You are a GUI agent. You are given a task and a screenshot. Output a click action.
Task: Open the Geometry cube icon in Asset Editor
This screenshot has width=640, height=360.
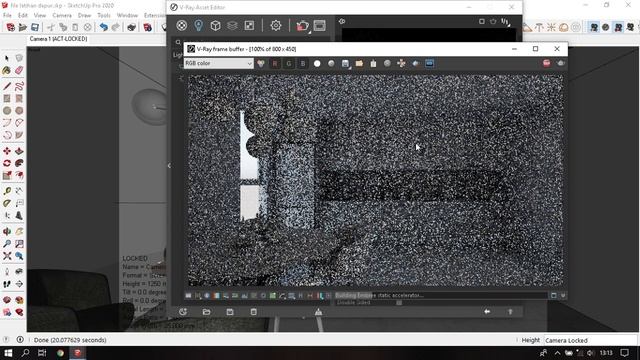point(216,25)
